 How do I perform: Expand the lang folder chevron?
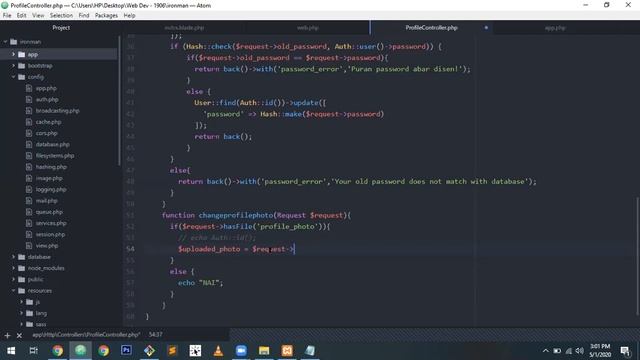21,313
